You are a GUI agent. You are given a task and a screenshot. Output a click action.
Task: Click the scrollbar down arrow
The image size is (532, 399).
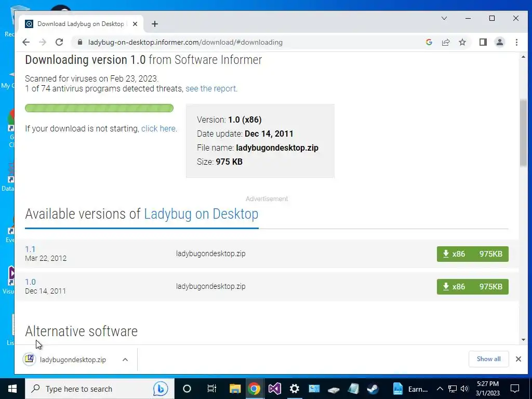coord(523,340)
